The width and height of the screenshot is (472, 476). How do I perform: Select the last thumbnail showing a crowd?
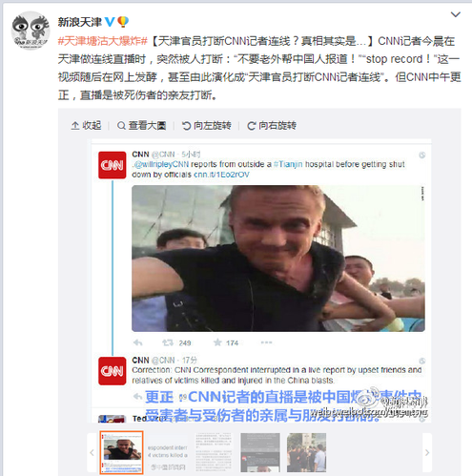306,452
